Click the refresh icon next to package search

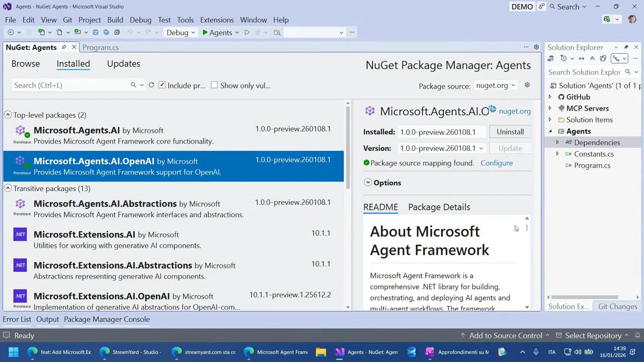(x=151, y=85)
